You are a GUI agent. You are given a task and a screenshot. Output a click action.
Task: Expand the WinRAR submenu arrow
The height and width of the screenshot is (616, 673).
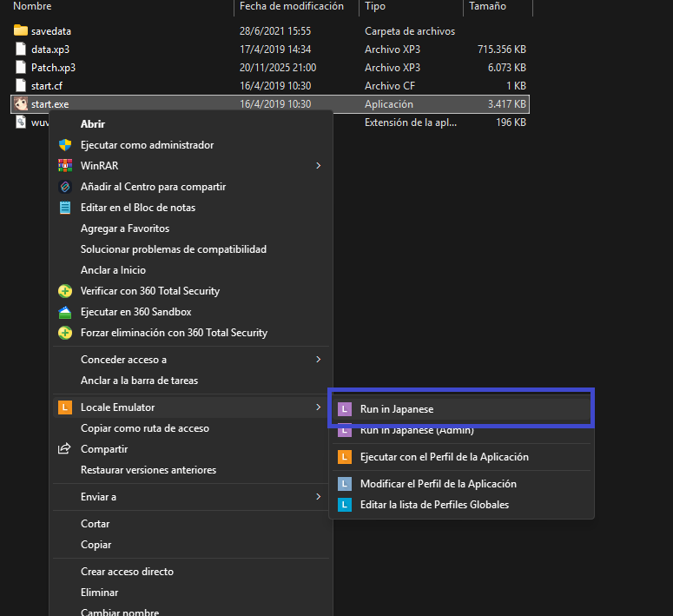click(318, 166)
